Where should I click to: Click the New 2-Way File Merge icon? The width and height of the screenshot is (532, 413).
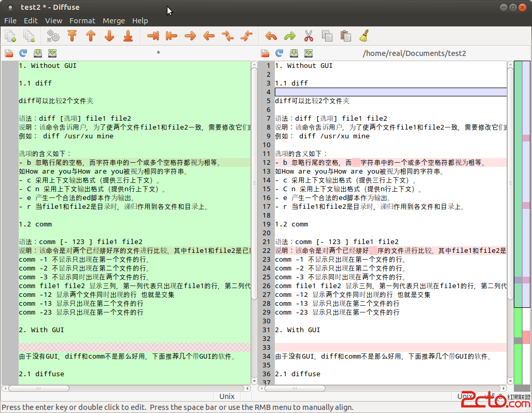click(10, 36)
